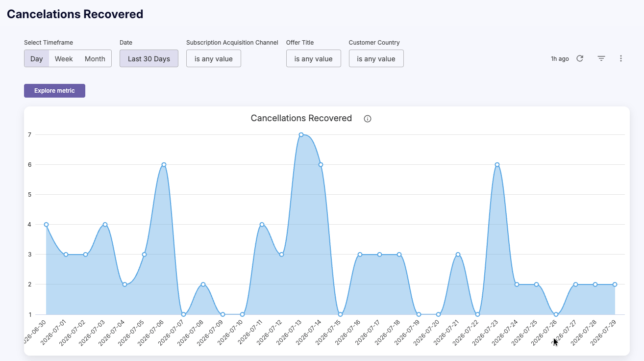Open the three-dot more options menu
The height and width of the screenshot is (361, 644).
point(621,58)
